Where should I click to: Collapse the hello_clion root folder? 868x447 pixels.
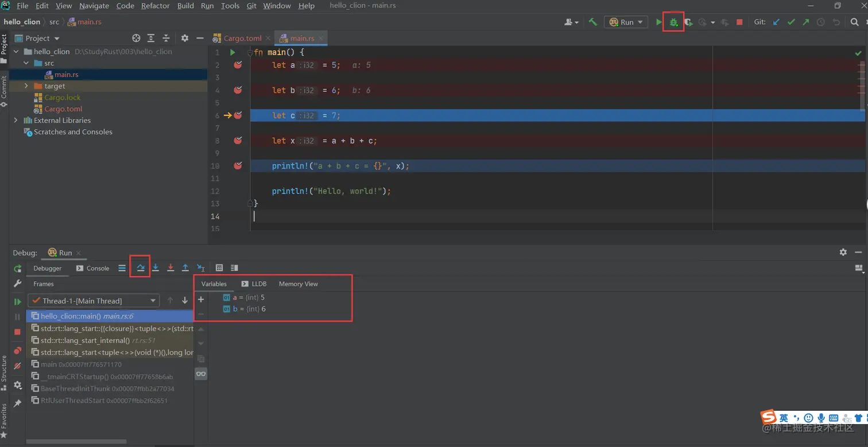(16, 52)
